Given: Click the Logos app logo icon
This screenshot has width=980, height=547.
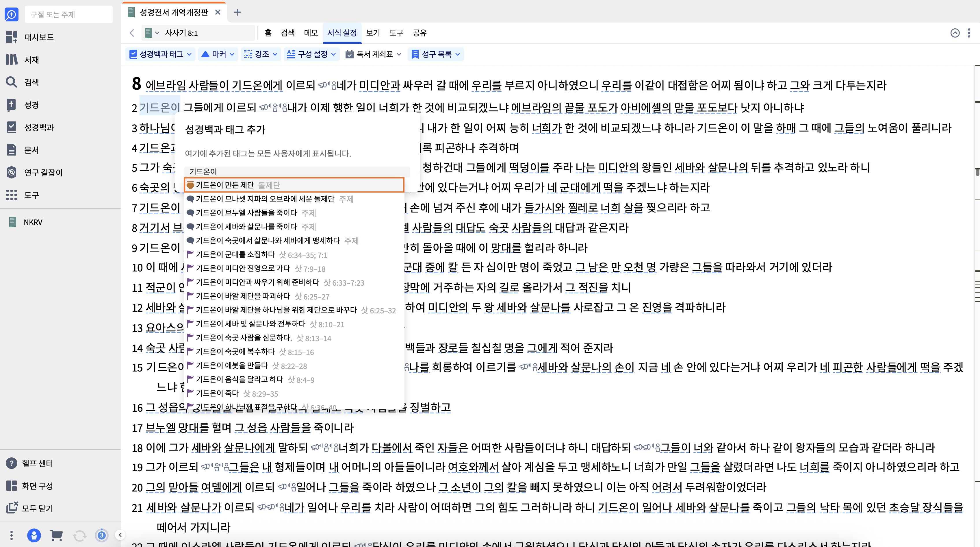Looking at the screenshot, I should click(12, 14).
